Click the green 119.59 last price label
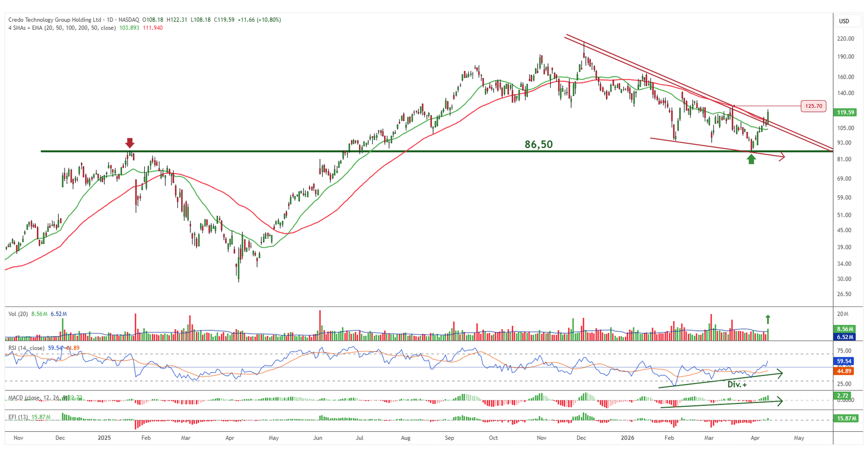 coord(846,113)
